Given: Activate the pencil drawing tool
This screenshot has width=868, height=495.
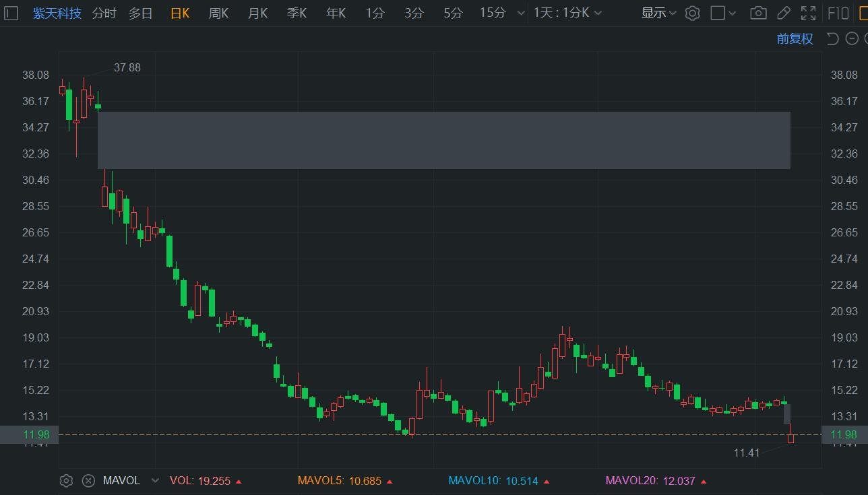Looking at the screenshot, I should [783, 13].
